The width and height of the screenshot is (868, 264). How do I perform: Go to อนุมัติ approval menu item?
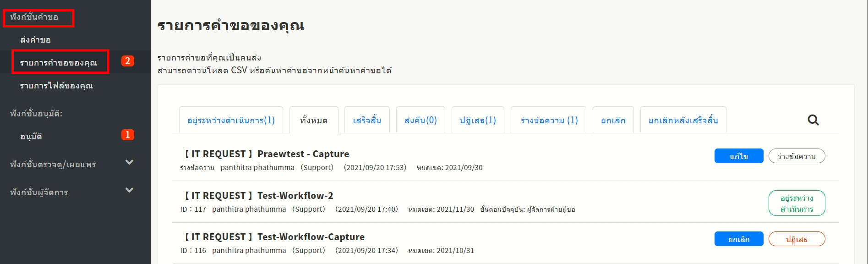click(x=31, y=136)
